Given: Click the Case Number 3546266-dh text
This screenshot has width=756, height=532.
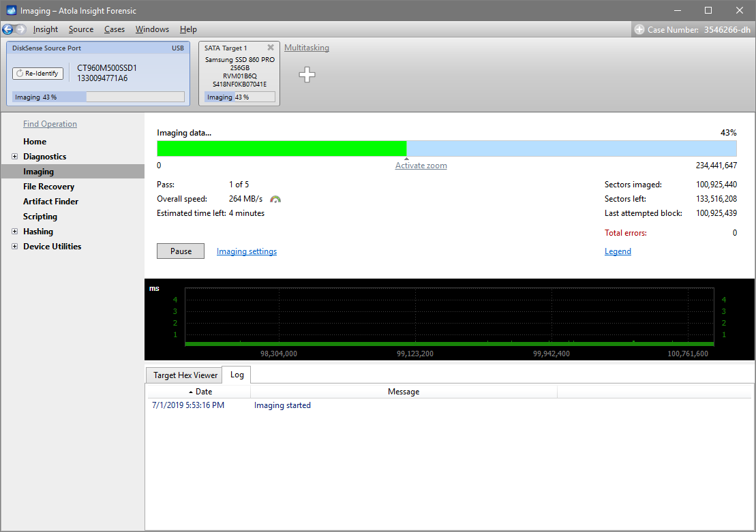Looking at the screenshot, I should point(699,29).
